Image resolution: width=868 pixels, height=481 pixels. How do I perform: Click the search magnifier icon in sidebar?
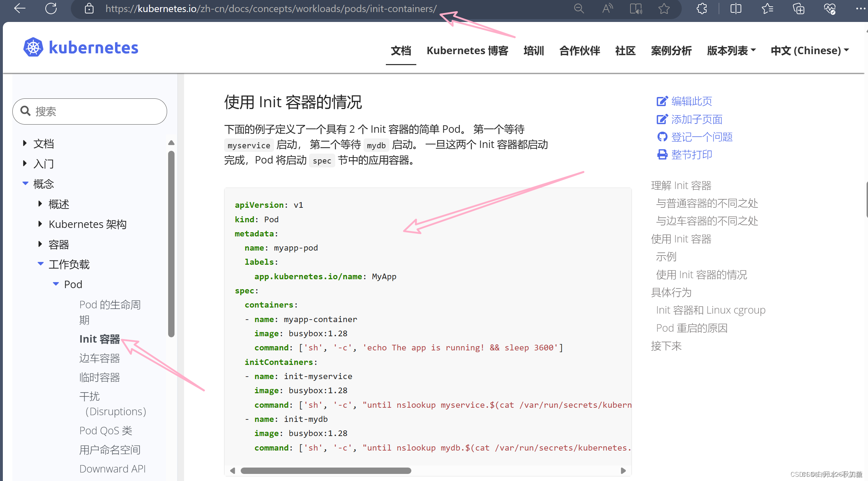coord(25,111)
